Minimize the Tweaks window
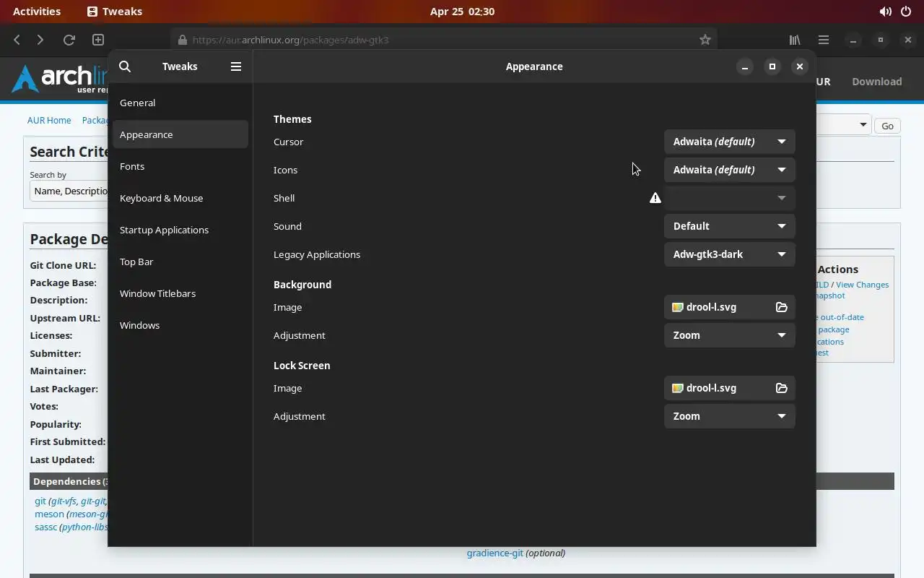 click(x=744, y=66)
